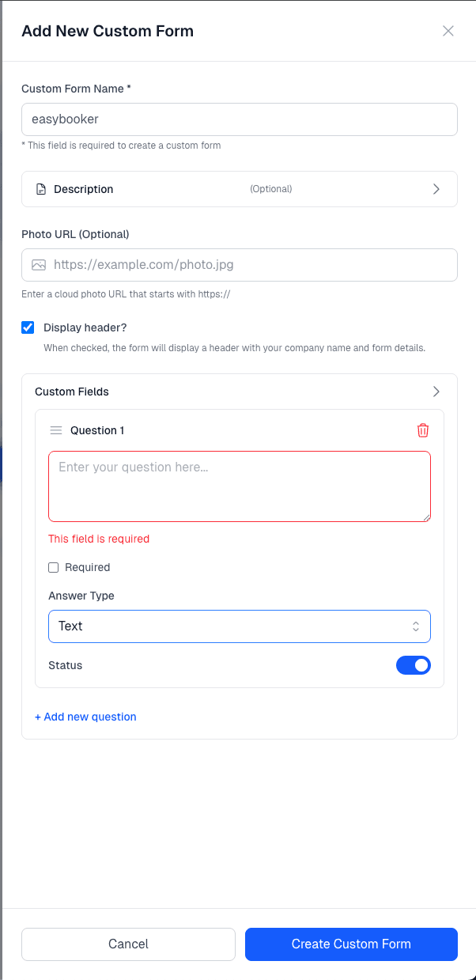
Task: Click the Create Custom Form button
Action: 350,944
